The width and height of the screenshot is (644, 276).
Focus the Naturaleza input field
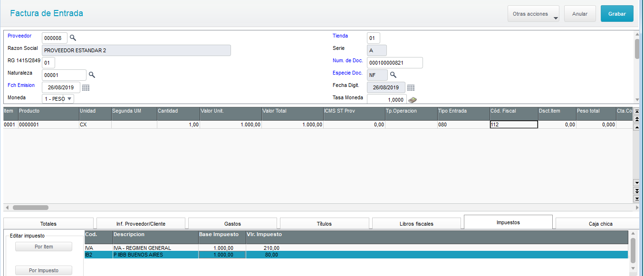pos(64,75)
